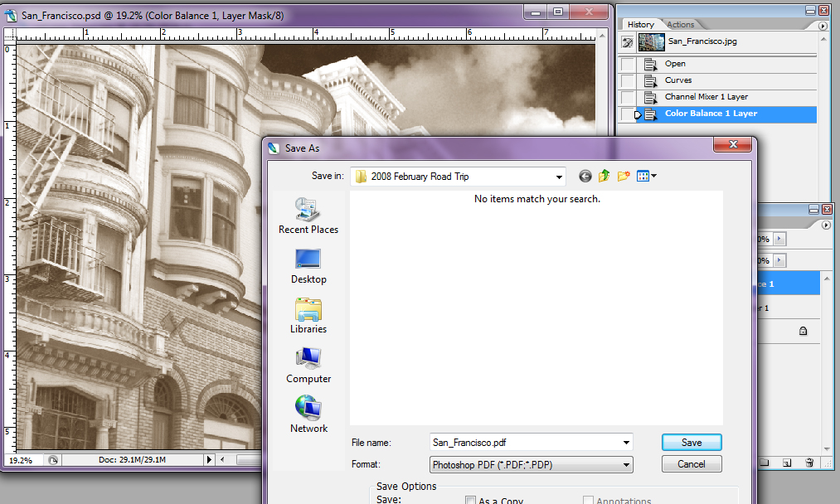Click the round status bar icon beside zoom field

point(53,460)
